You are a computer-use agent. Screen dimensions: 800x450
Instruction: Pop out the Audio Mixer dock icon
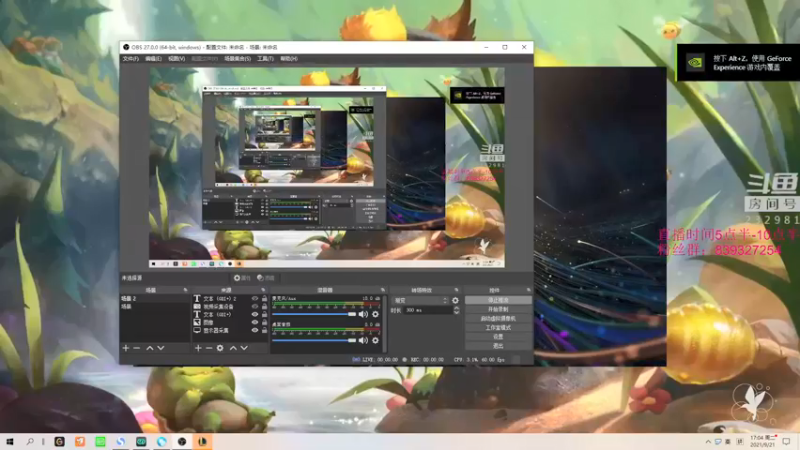pos(383,290)
